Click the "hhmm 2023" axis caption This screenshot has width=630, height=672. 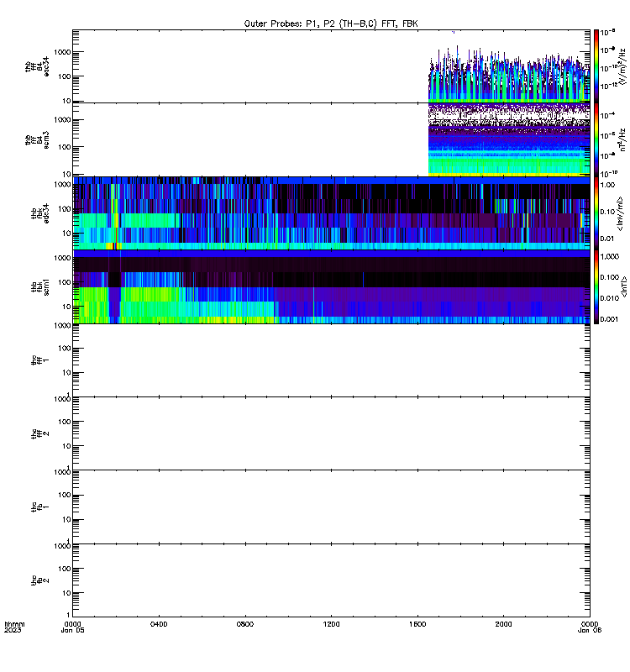[x=14, y=627]
